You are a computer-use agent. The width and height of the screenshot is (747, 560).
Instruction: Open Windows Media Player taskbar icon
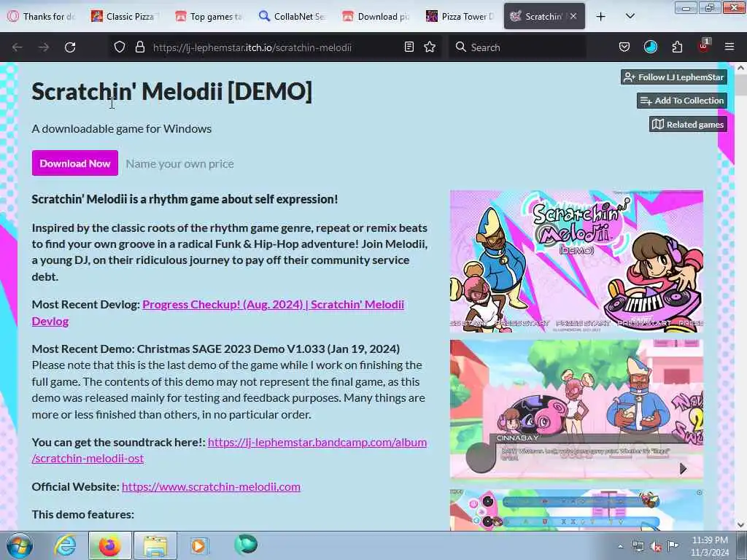[x=199, y=545]
